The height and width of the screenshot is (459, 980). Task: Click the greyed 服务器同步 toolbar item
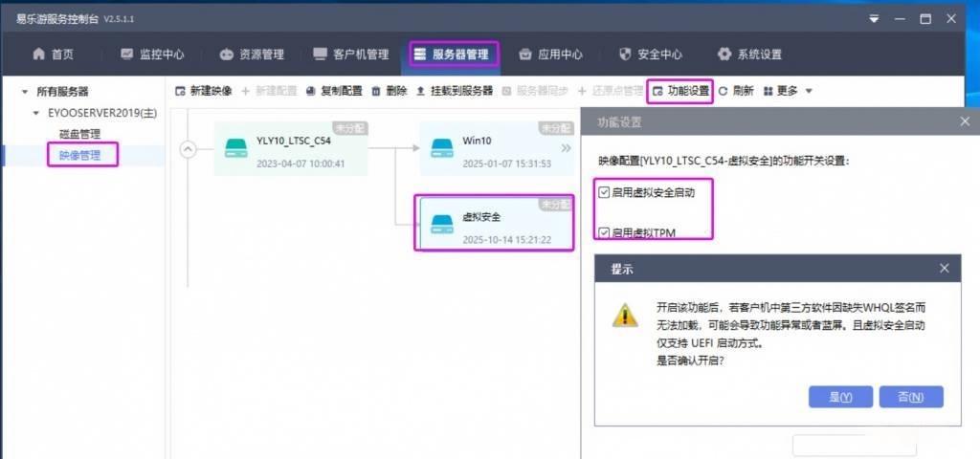click(x=535, y=91)
